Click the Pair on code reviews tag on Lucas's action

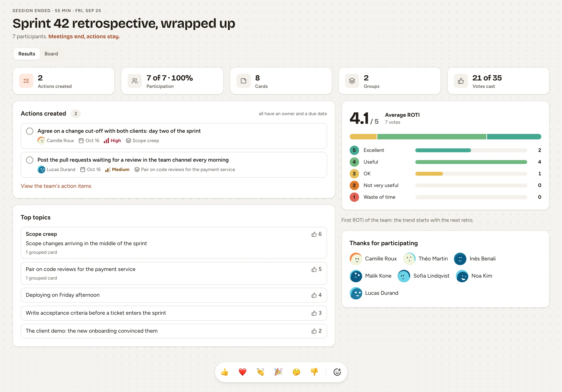click(x=185, y=169)
